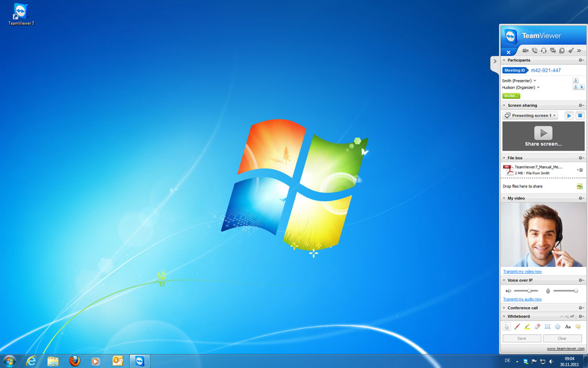Open the headset voice icon in toolbar
This screenshot has width=588, height=368.
point(544,51)
